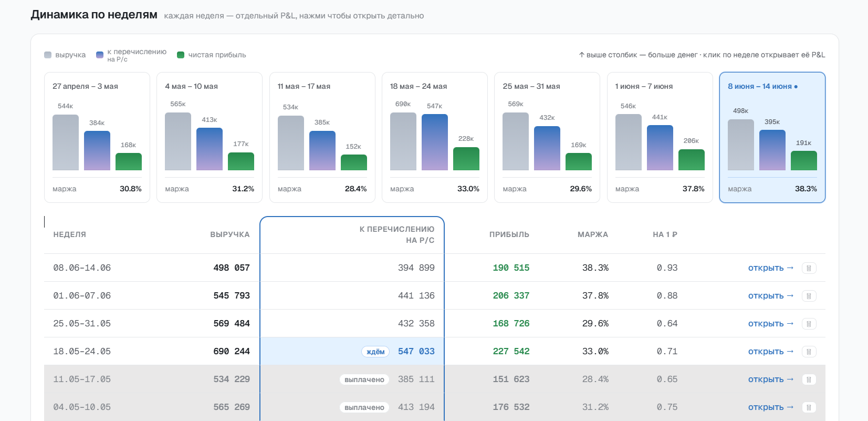Remove week 25.05-31.05 using its trash icon
The height and width of the screenshot is (421, 868).
point(809,324)
